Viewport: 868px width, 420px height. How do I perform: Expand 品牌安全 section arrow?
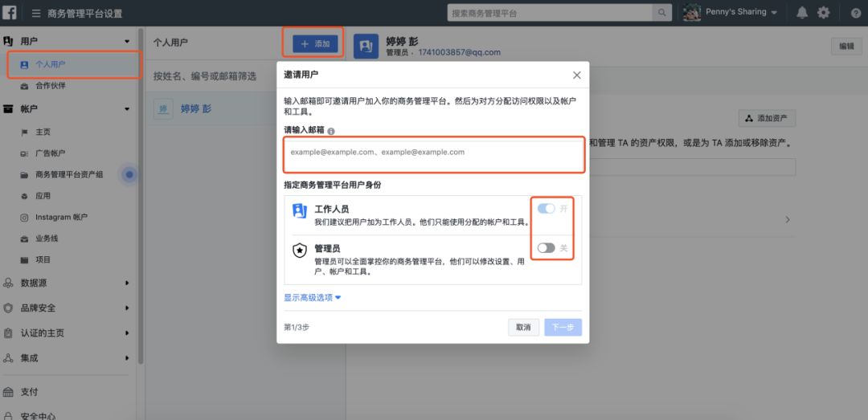[x=127, y=308]
